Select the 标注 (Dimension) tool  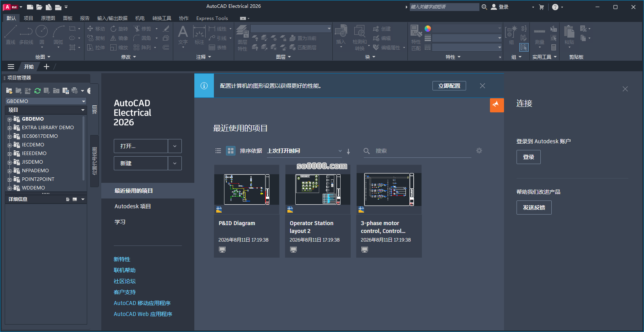[199, 35]
